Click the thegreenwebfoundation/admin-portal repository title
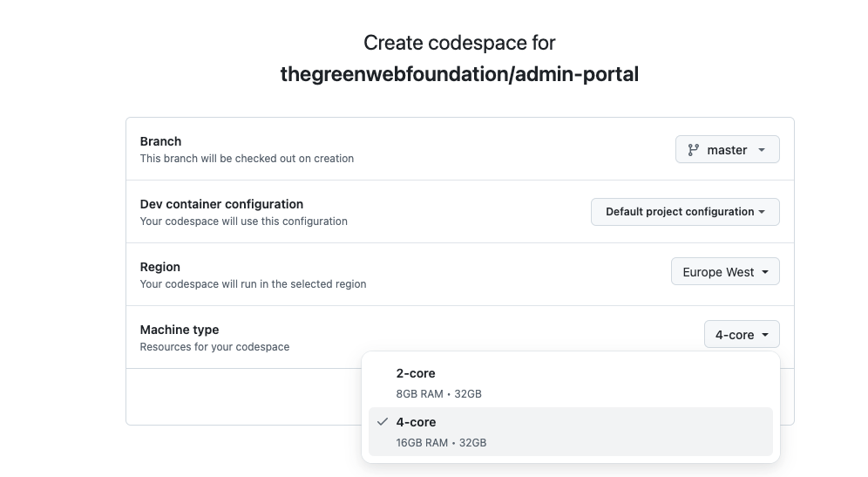The image size is (868, 477). [x=459, y=73]
